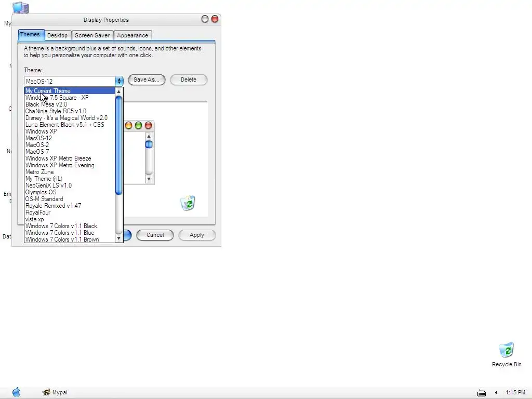Viewport: 532px width, 399px height.
Task: Click preview window scroll up arrow
Action: 149,136
